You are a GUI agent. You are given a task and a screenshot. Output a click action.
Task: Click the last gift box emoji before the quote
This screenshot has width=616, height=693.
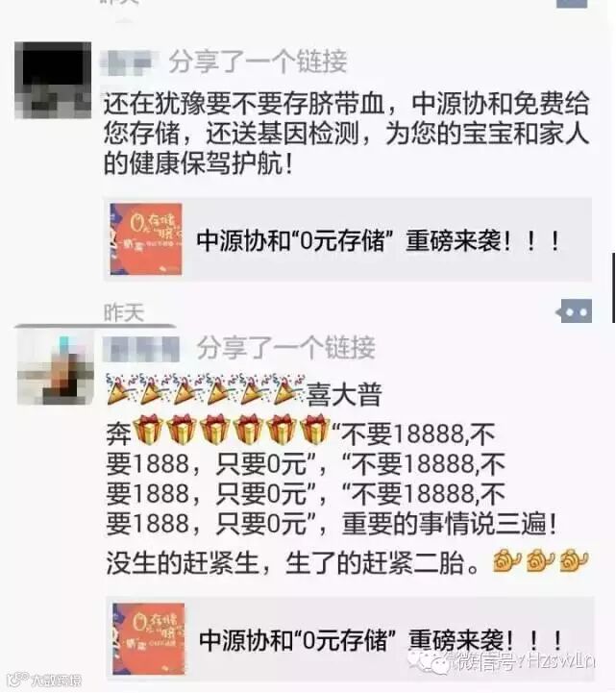(315, 429)
